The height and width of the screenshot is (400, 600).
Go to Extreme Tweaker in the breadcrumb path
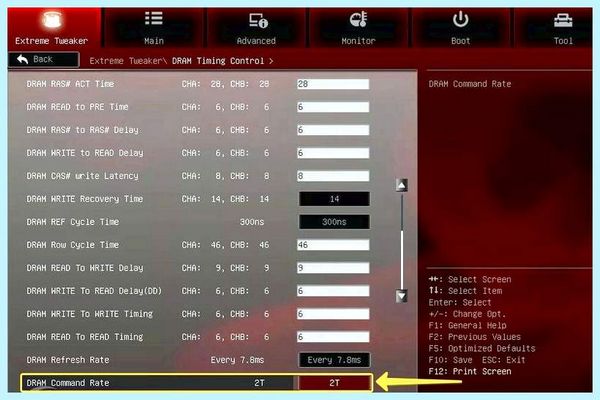126,61
